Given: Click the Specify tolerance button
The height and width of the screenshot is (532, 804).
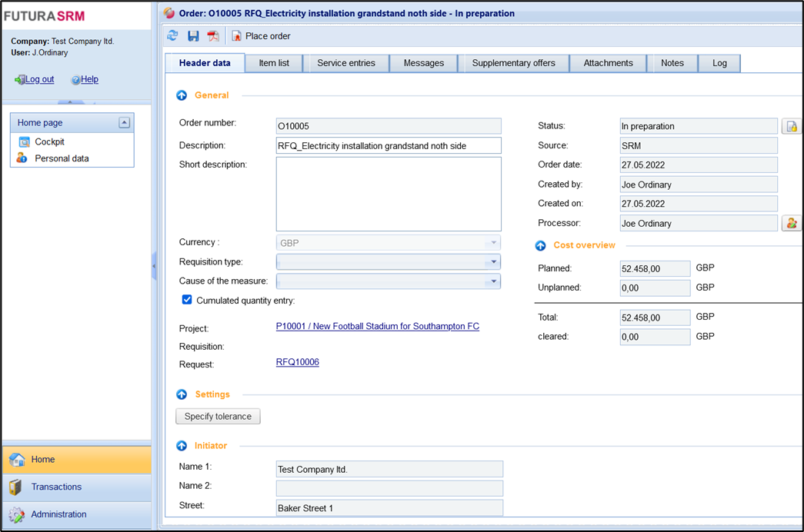Looking at the screenshot, I should 218,416.
